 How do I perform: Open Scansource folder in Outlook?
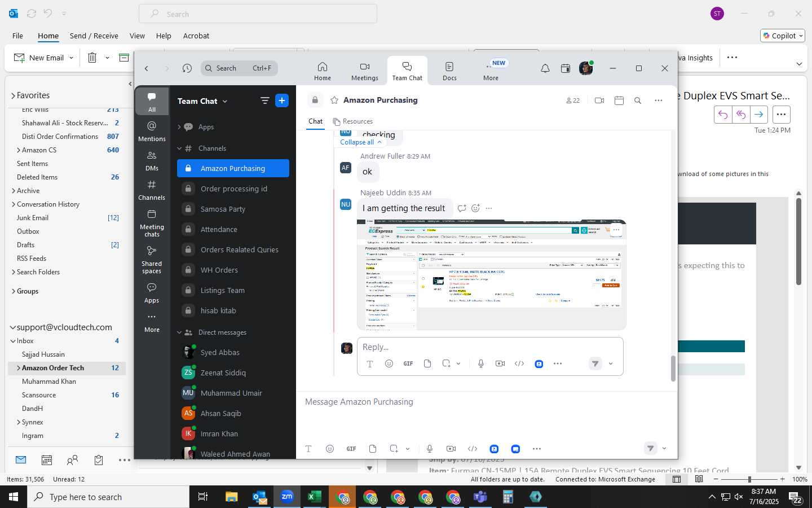(x=67, y=395)
